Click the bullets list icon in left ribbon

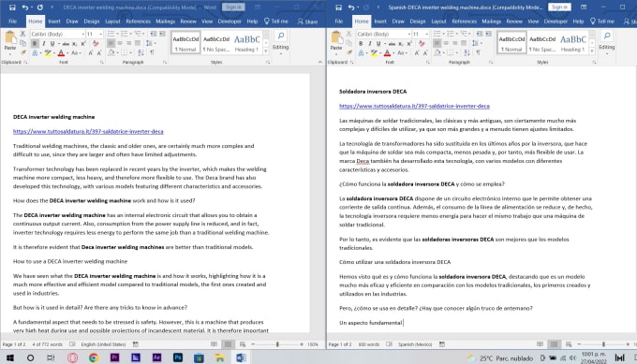click(x=111, y=34)
